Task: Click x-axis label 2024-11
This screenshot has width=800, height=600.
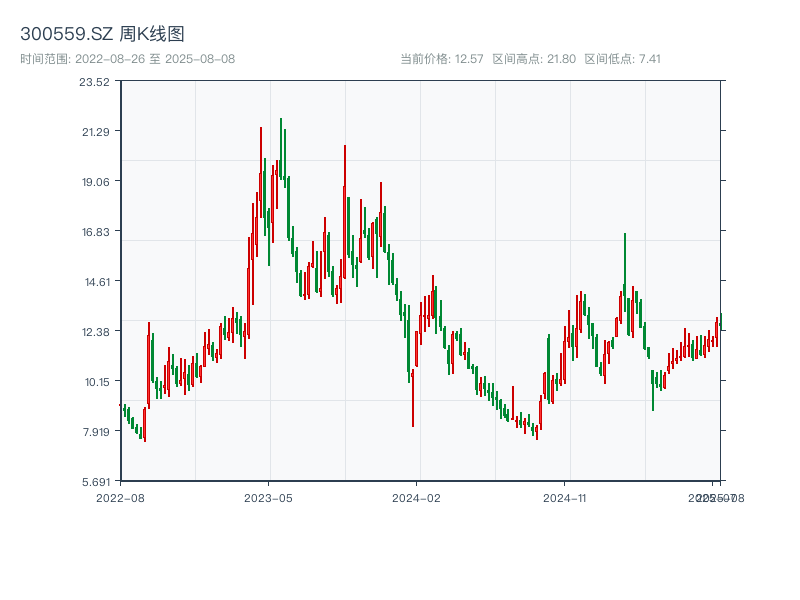Action: click(564, 498)
